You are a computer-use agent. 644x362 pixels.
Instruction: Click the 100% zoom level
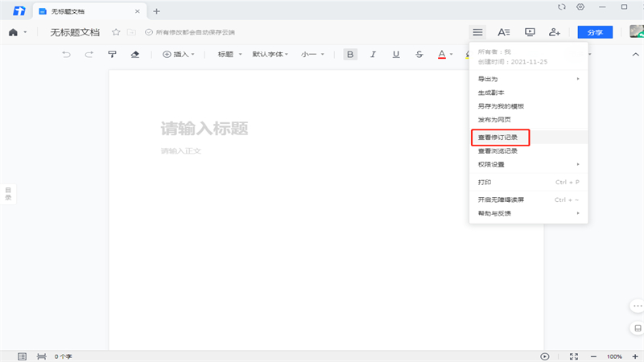click(614, 356)
